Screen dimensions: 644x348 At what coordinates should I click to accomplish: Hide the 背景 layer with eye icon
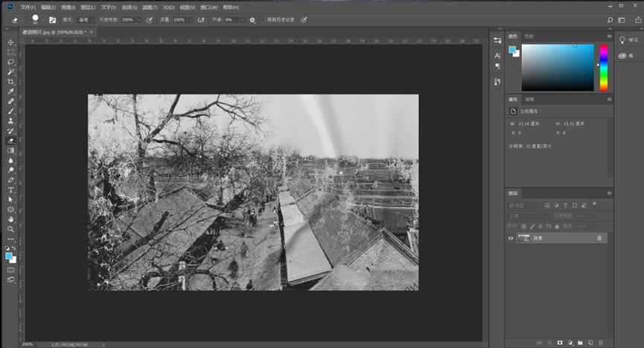click(x=511, y=238)
